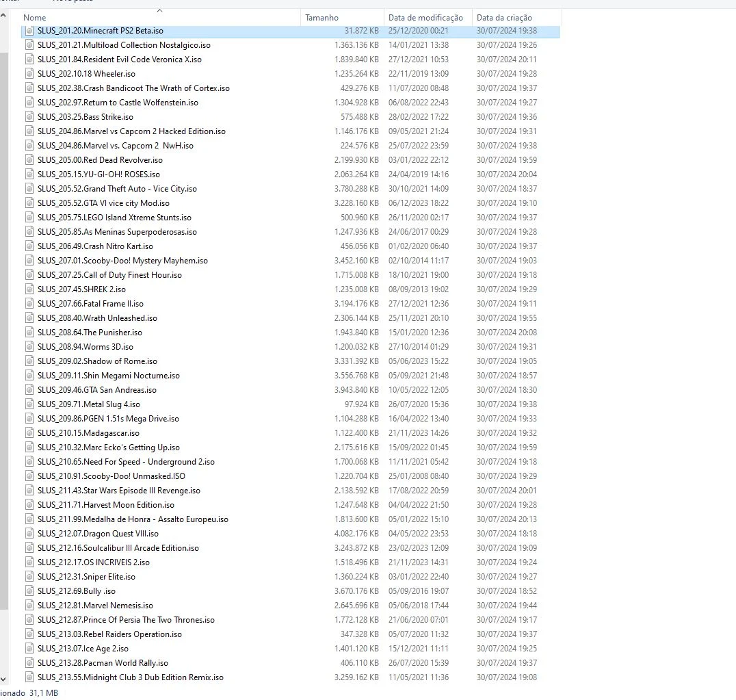Click the disc icon of Red Dead Revolver.iso
736x700 pixels.
(29, 160)
